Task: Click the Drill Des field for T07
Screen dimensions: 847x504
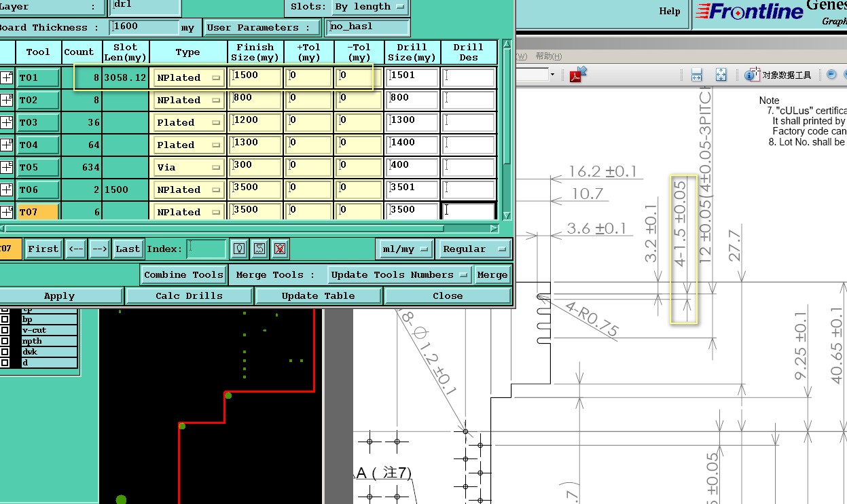Action: 469,211
